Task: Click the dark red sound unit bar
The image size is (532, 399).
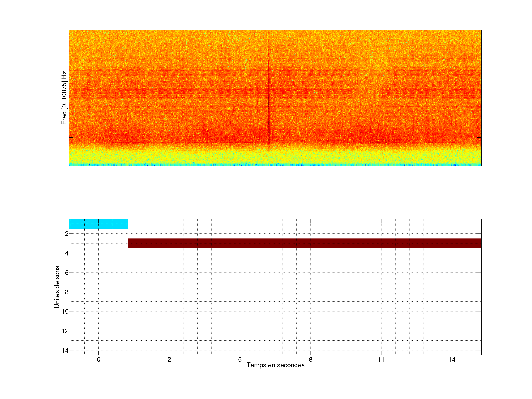Action: [x=304, y=243]
